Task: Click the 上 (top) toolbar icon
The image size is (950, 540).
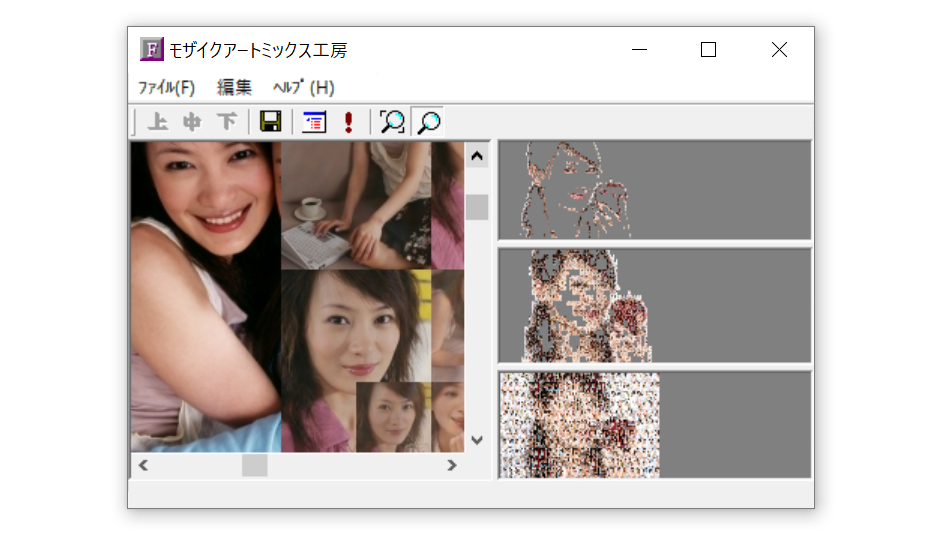Action: click(x=158, y=122)
